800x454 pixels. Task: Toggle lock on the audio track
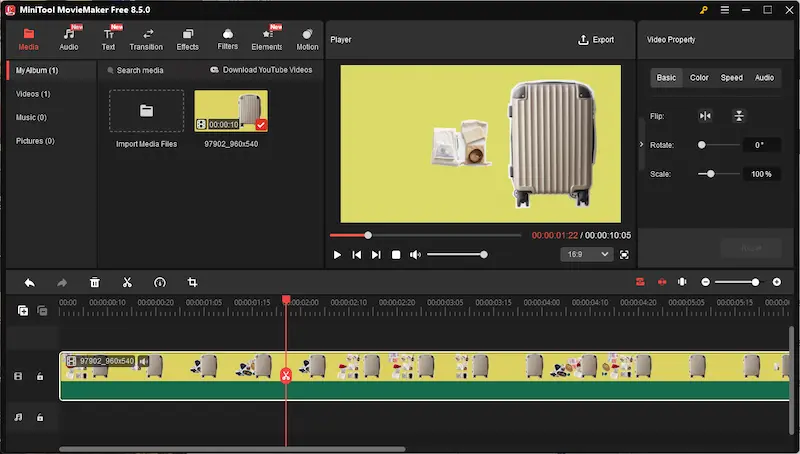coord(40,417)
